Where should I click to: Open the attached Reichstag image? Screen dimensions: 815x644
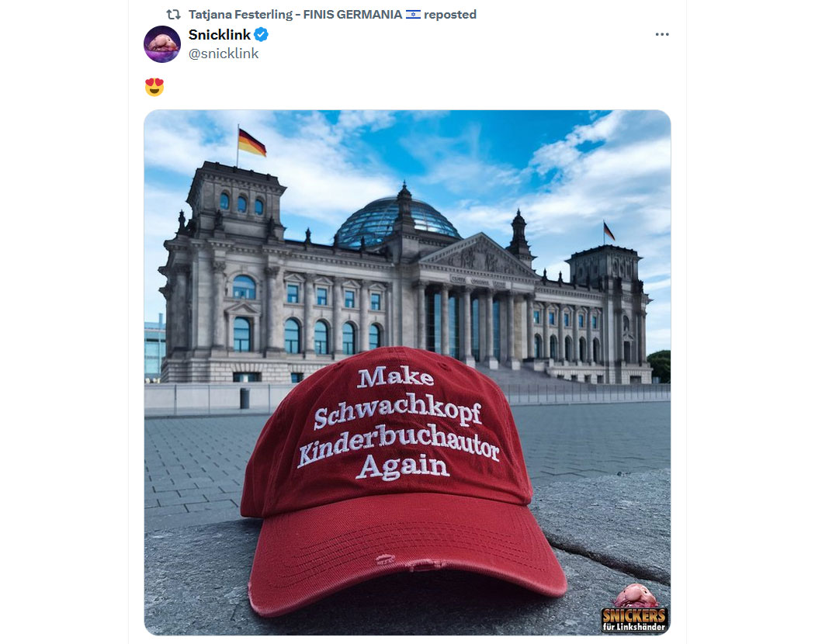[407, 372]
